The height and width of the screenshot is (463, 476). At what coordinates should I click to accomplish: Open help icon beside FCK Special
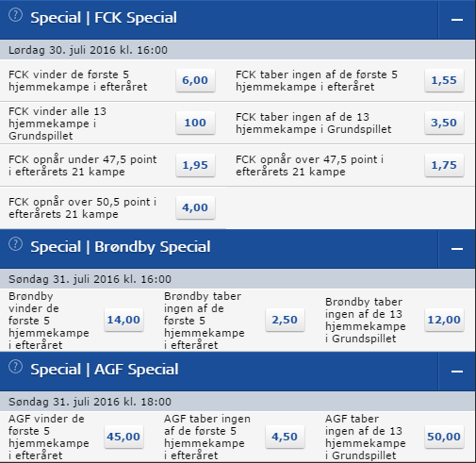pos(15,15)
